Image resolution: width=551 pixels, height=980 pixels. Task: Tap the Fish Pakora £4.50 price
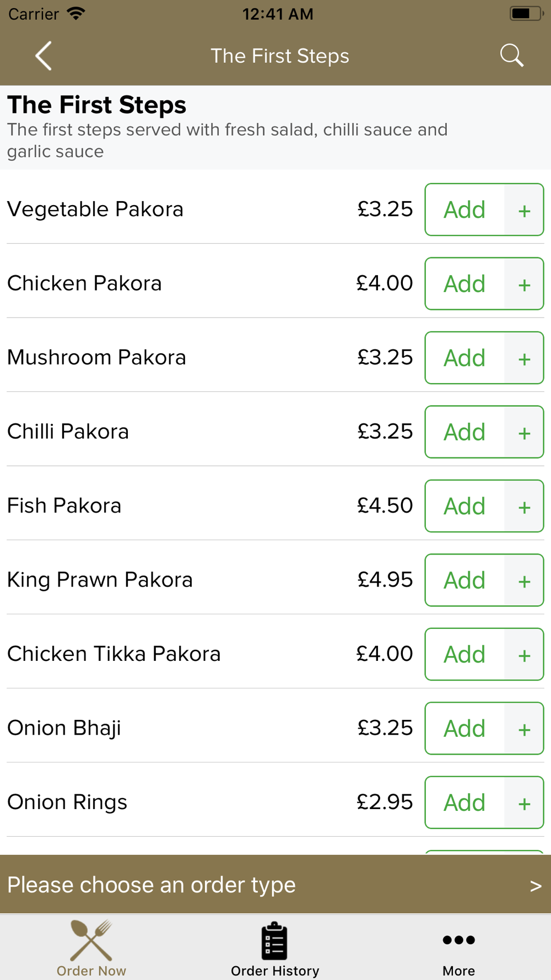point(385,505)
